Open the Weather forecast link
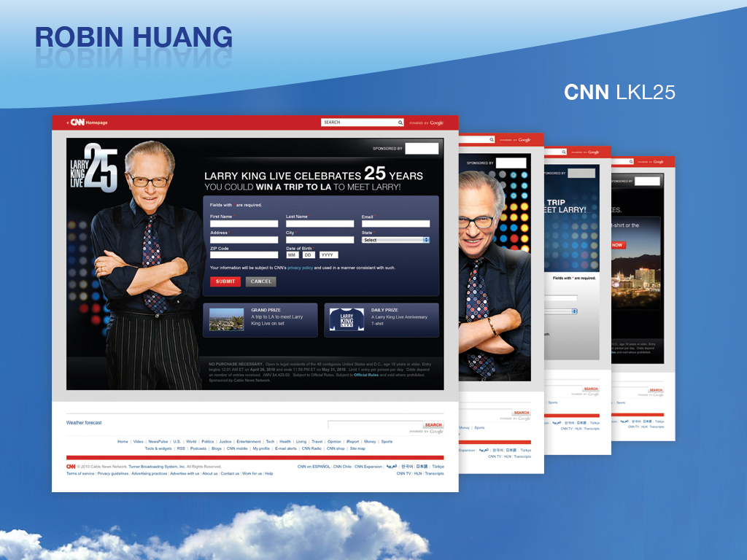747x560 pixels. click(84, 423)
